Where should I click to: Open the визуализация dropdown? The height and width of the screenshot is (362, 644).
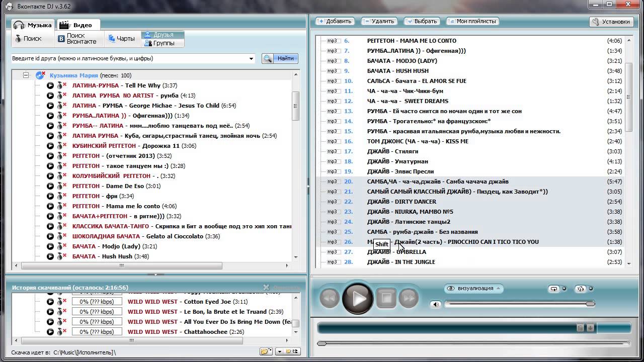coord(474,289)
